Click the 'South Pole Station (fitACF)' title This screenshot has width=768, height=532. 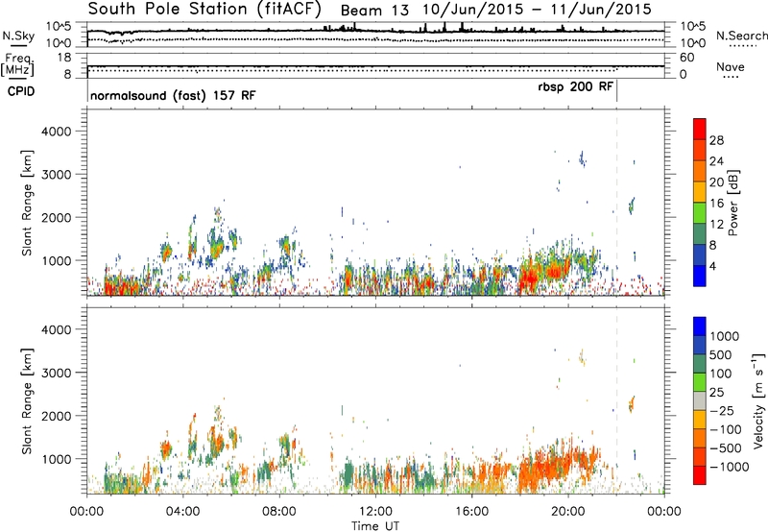204,9
